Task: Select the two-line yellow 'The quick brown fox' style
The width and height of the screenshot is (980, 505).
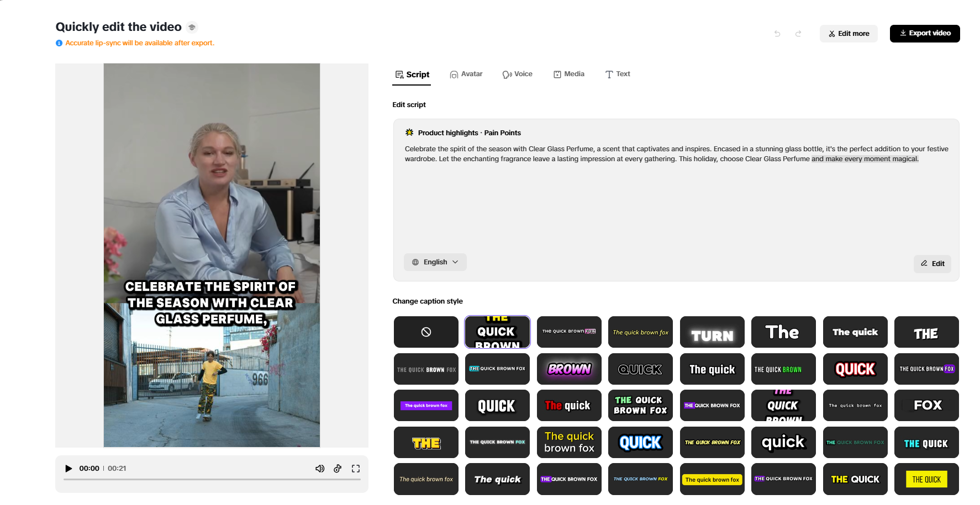Action: (569, 443)
